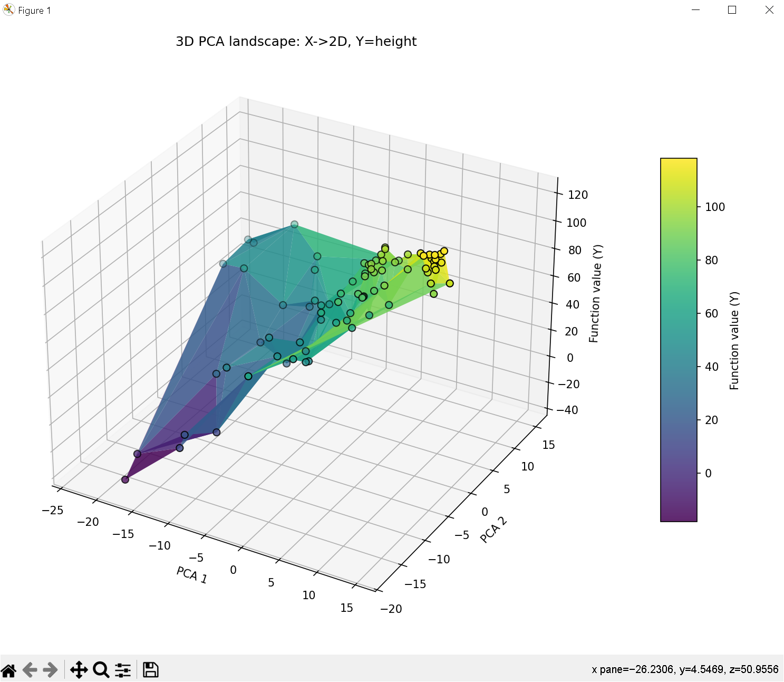
Task: Click the vertical-axis tick label "120"
Action: tap(578, 195)
